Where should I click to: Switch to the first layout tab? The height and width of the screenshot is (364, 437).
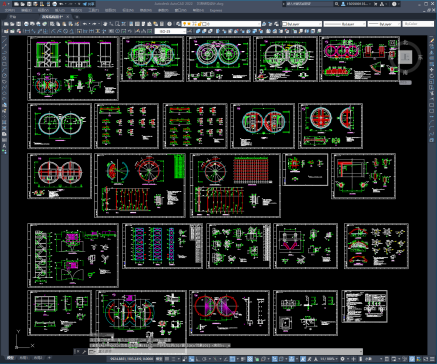coord(23,358)
